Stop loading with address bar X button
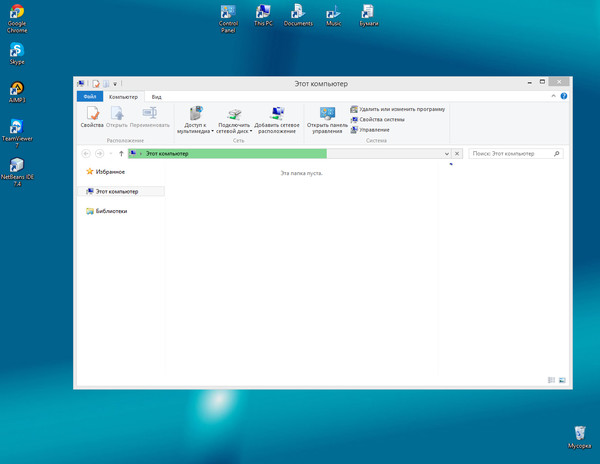 click(x=457, y=154)
